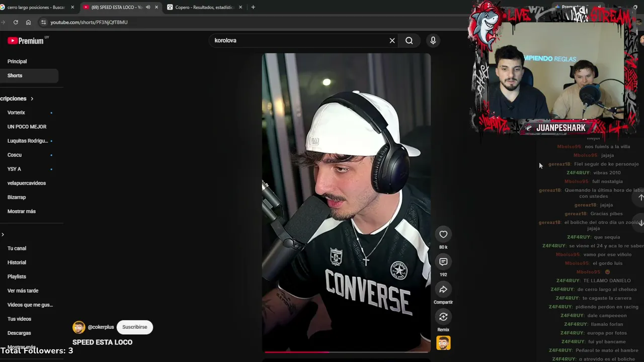The image size is (644, 362).
Task: Click chat message "de cerro largo al chelsea"
Action: click(607, 290)
